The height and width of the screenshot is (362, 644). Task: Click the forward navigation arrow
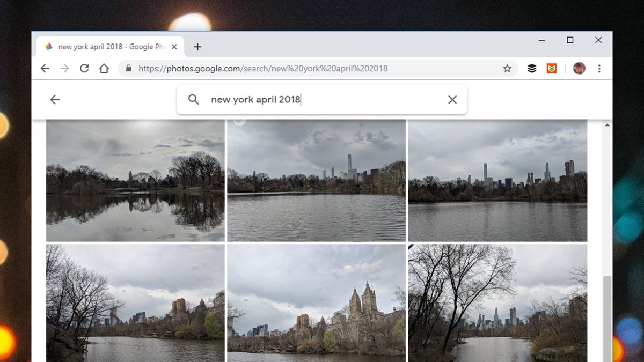64,68
